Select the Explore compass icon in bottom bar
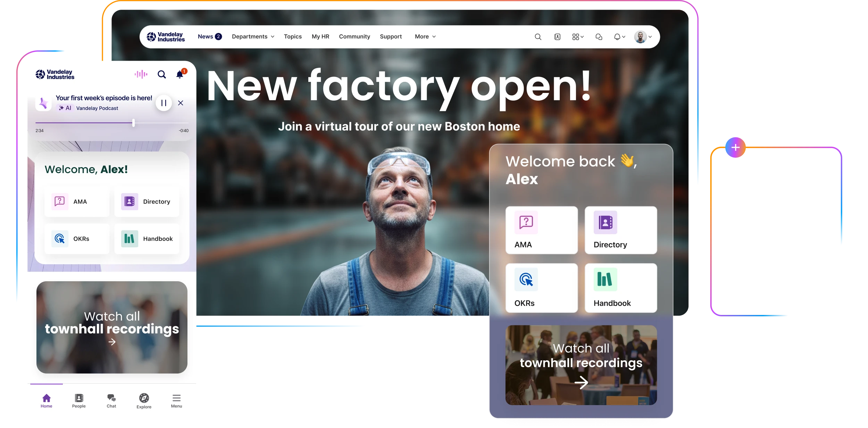 coord(143,398)
